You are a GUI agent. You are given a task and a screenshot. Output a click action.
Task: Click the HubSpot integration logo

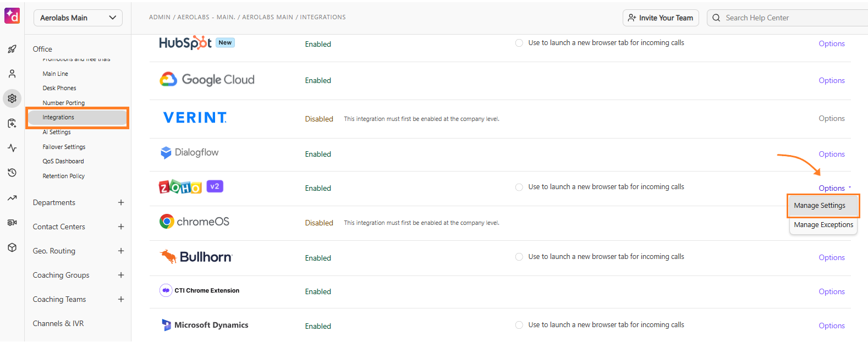[185, 43]
